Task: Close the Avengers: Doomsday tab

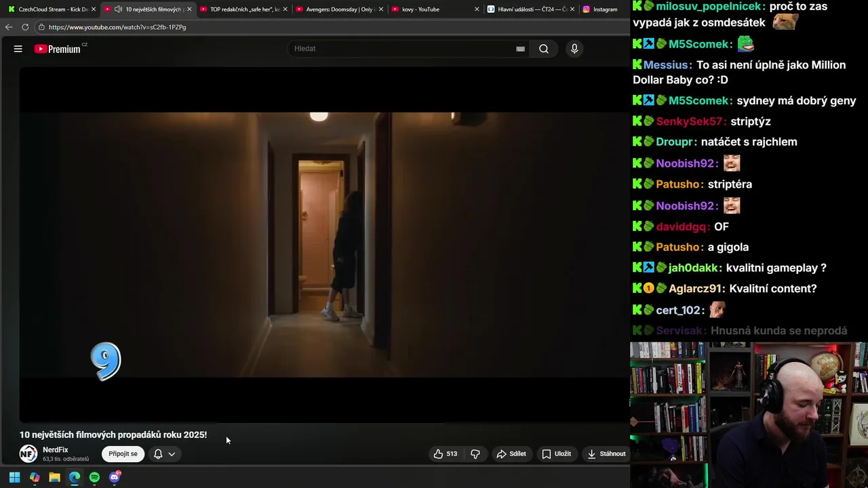Action: (381, 9)
